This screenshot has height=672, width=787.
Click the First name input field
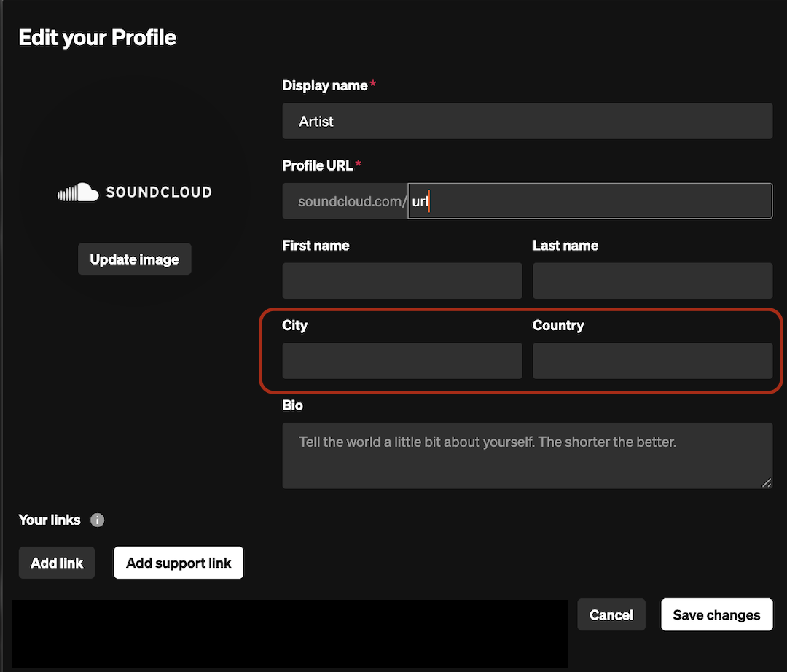coord(402,281)
